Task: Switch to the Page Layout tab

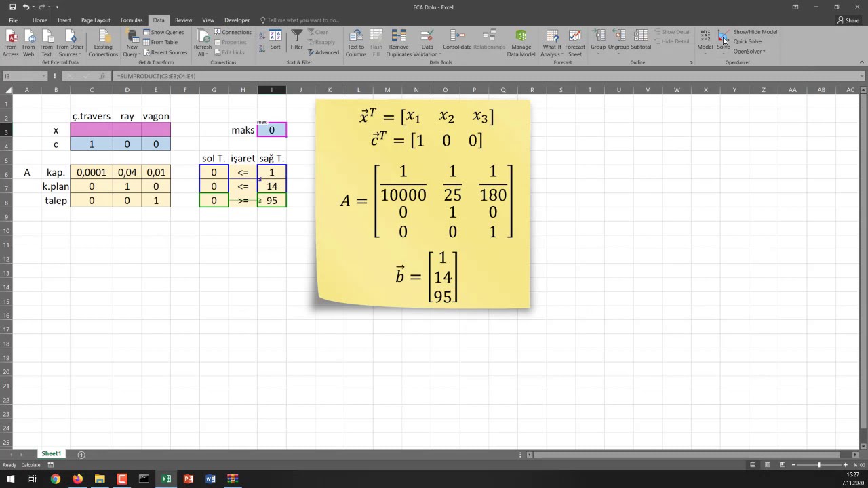Action: tap(96, 20)
